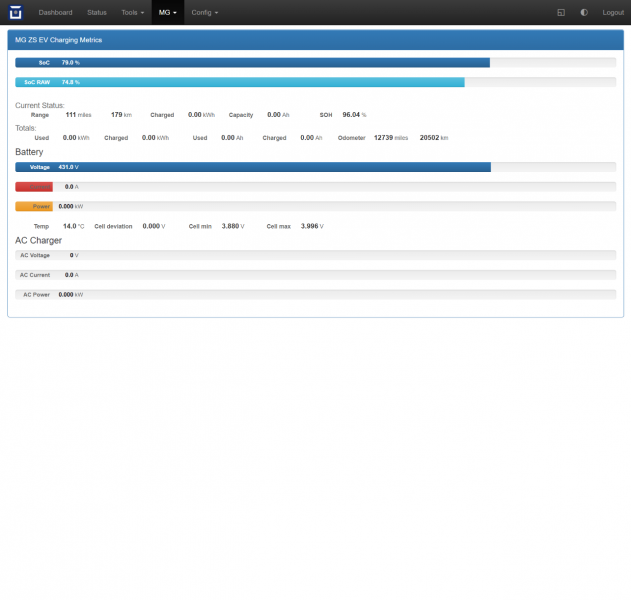The height and width of the screenshot is (600, 631).
Task: Click the 'Battery' section heading
Action: [29, 152]
